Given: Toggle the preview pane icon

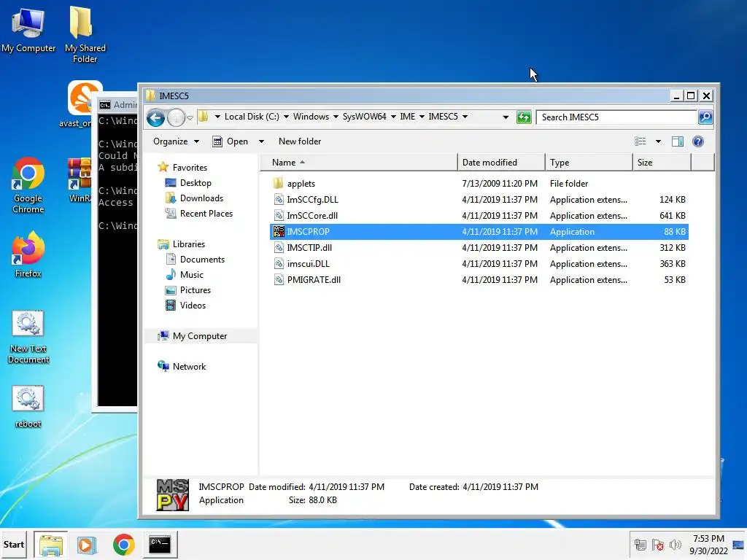Looking at the screenshot, I should (x=678, y=141).
